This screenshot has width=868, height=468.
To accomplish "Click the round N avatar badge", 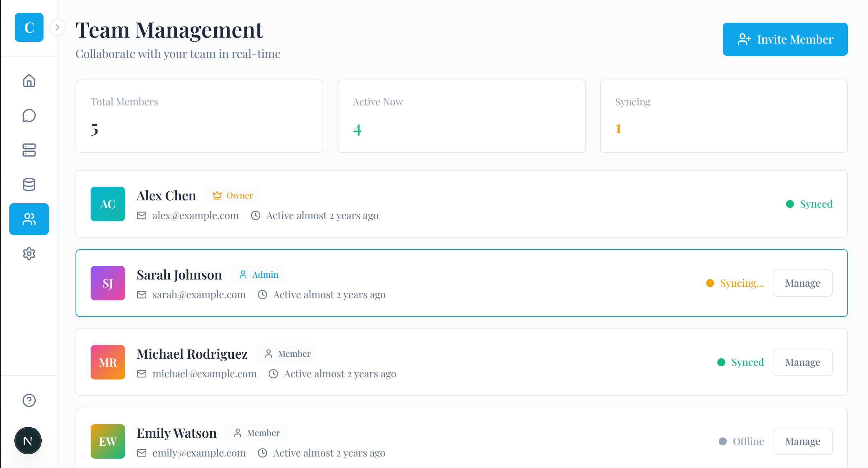I will 28,441.
